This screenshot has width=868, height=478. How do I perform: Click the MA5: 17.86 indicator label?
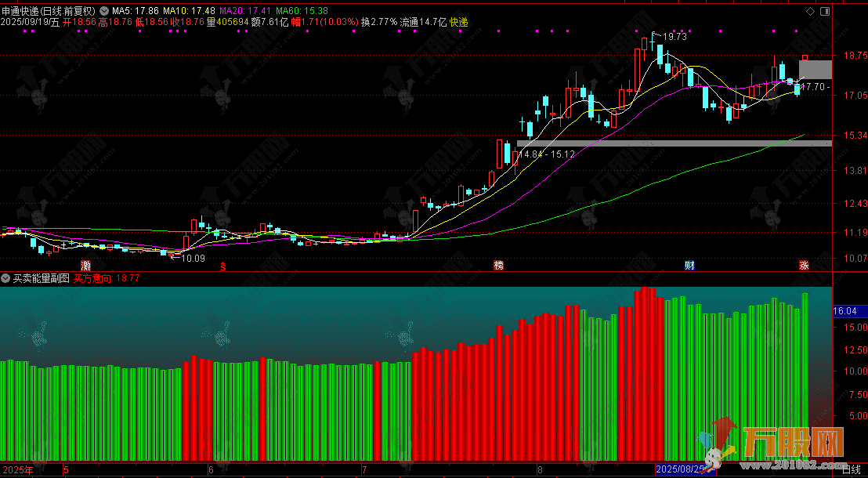136,10
